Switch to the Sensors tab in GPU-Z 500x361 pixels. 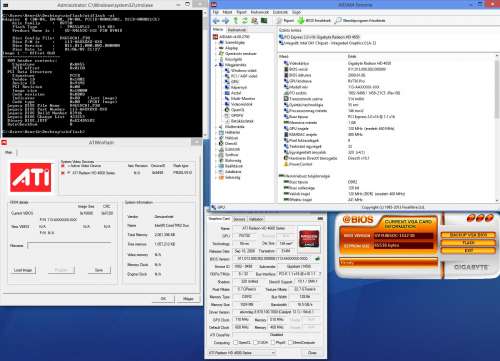click(x=239, y=219)
